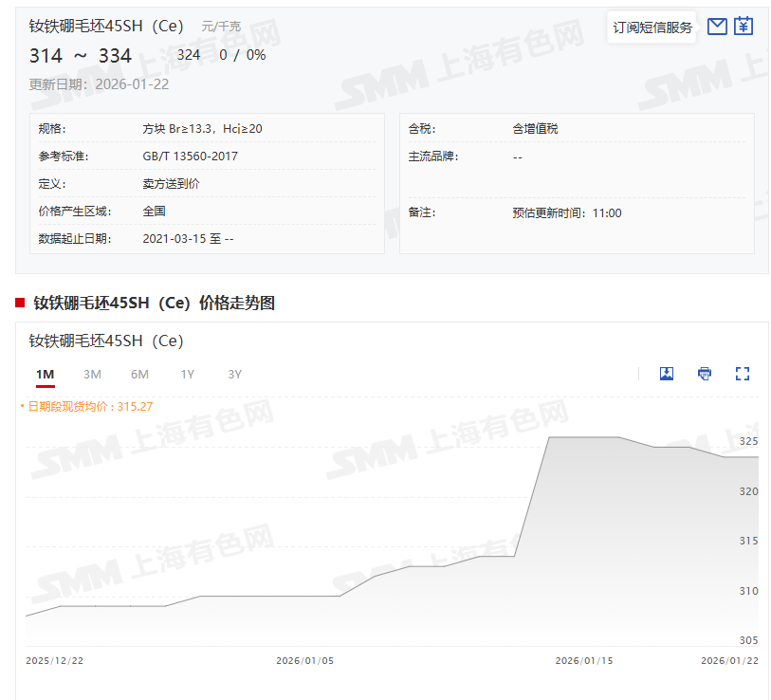Click the calendar yen price icon
This screenshot has height=700, width=771.
743,27
